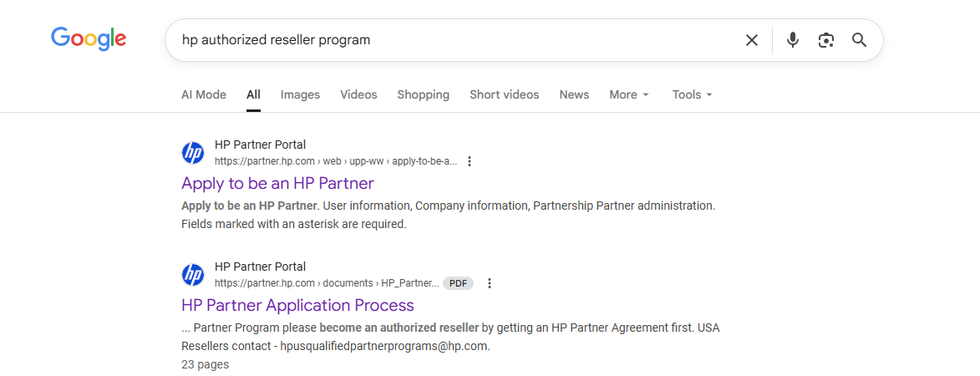This screenshot has width=980, height=376.
Task: Select the Shopping tab
Action: click(423, 94)
